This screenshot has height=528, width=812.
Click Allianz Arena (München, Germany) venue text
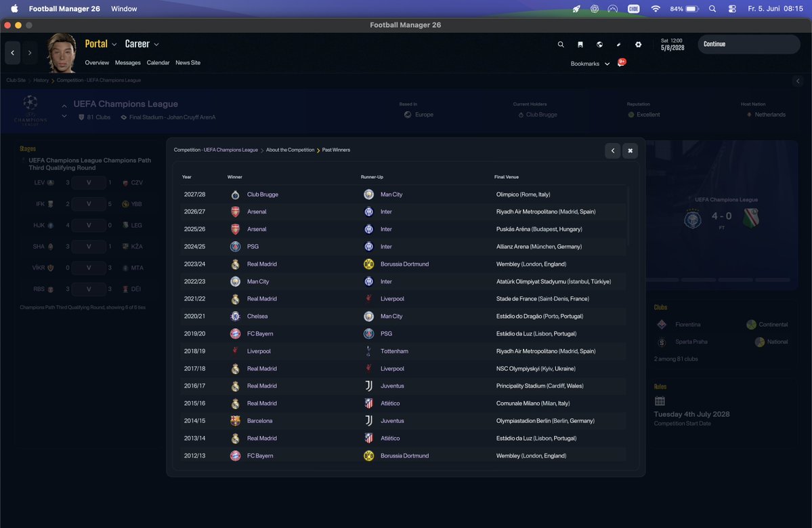pyautogui.click(x=539, y=247)
